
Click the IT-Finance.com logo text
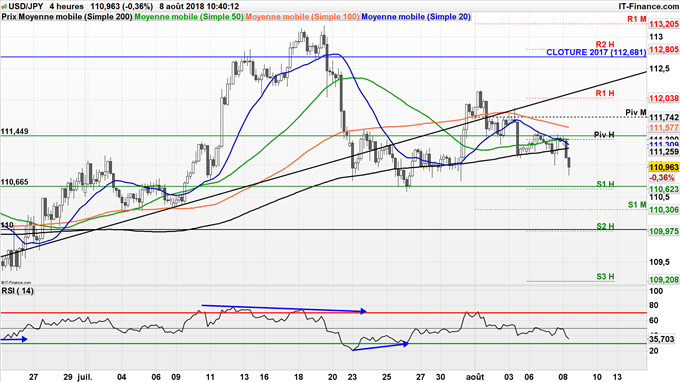[x=649, y=7]
